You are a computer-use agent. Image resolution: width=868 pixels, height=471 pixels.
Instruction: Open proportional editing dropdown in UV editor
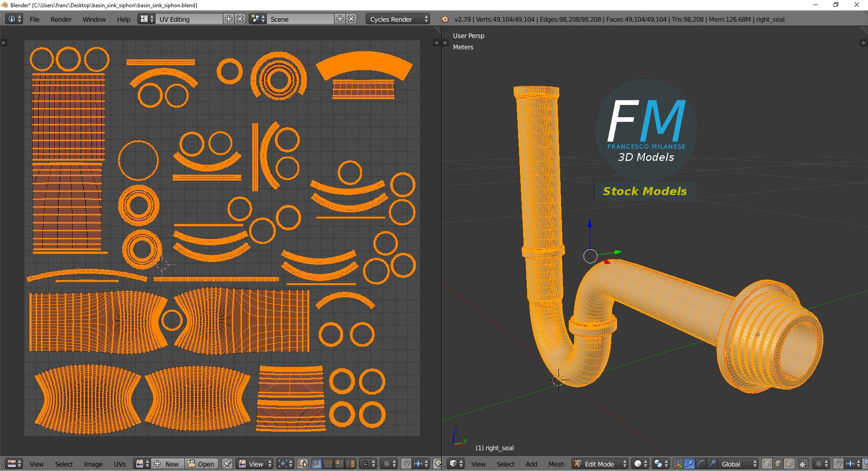389,464
